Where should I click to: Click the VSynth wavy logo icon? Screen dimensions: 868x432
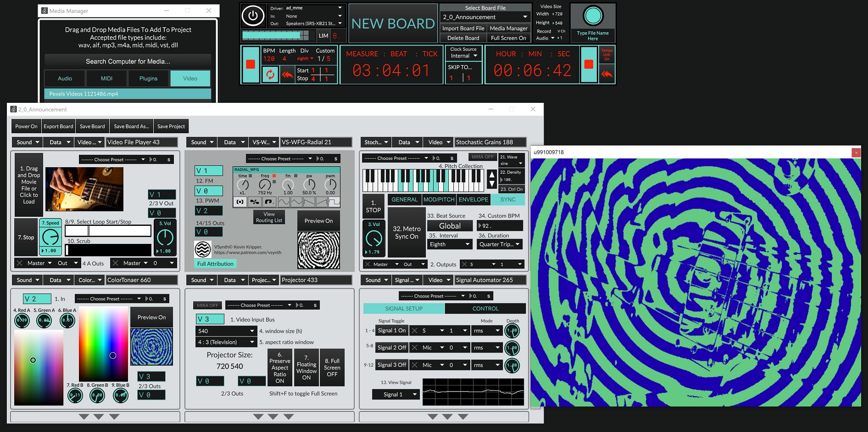point(202,249)
